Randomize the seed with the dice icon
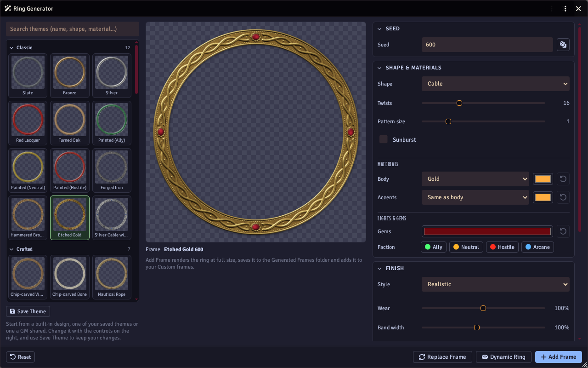The image size is (588, 368). (563, 45)
